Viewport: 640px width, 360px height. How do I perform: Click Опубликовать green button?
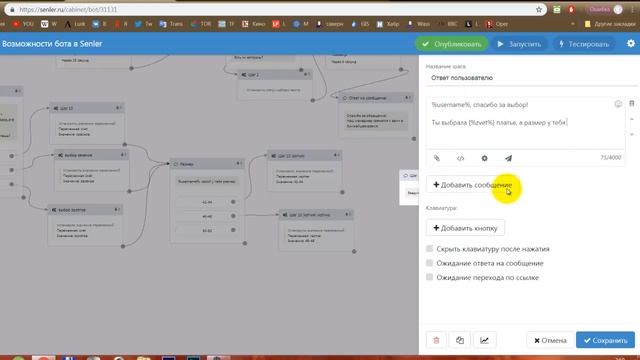[x=451, y=44]
